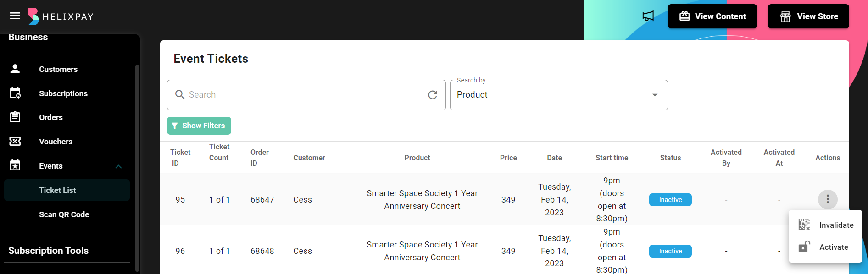Open Ticket List in sidebar
868x274 pixels.
pyautogui.click(x=57, y=190)
